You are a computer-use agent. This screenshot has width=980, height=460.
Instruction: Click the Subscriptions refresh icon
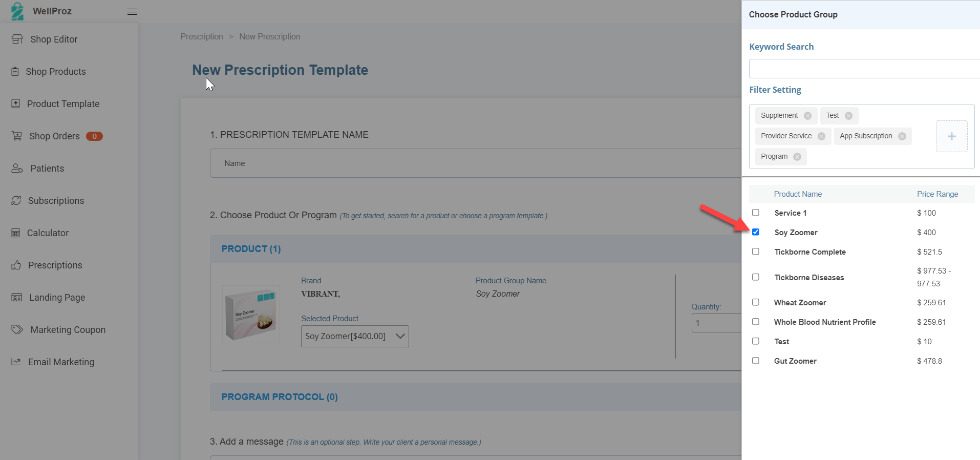pos(16,200)
